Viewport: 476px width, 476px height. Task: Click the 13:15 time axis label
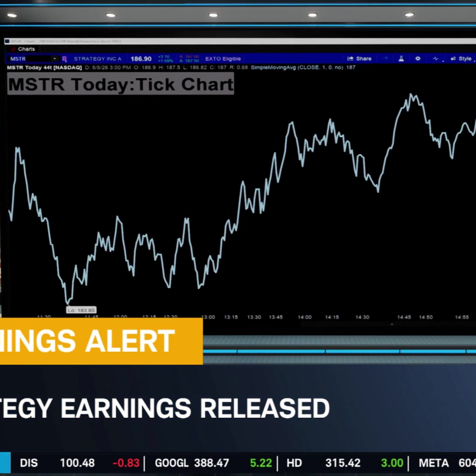click(x=231, y=317)
